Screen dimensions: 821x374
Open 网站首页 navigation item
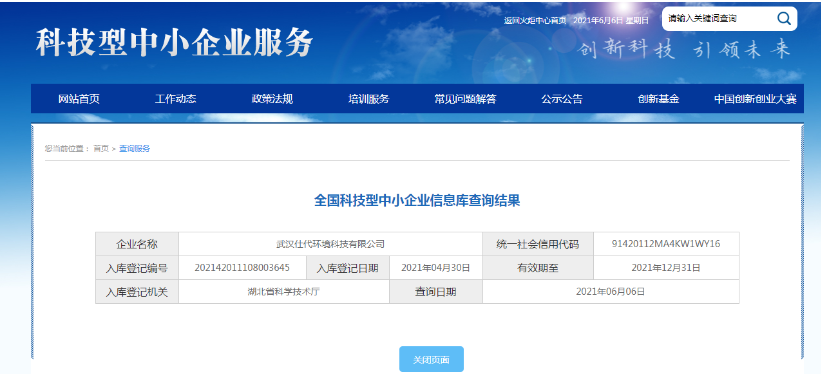[79, 99]
